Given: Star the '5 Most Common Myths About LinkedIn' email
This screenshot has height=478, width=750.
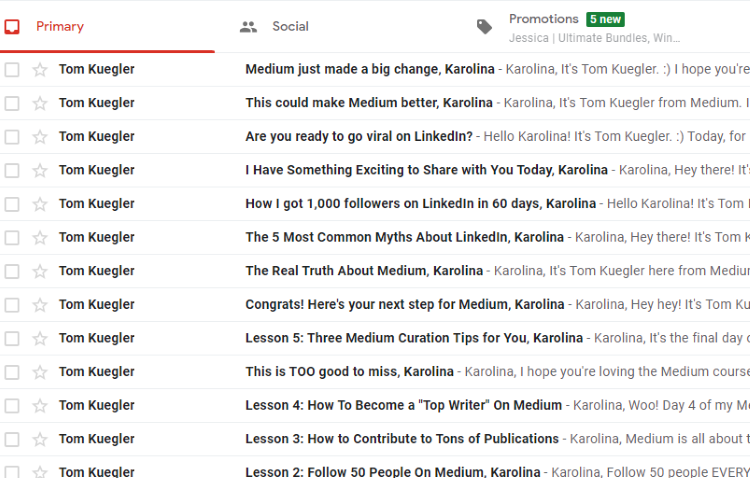Looking at the screenshot, I should (40, 238).
